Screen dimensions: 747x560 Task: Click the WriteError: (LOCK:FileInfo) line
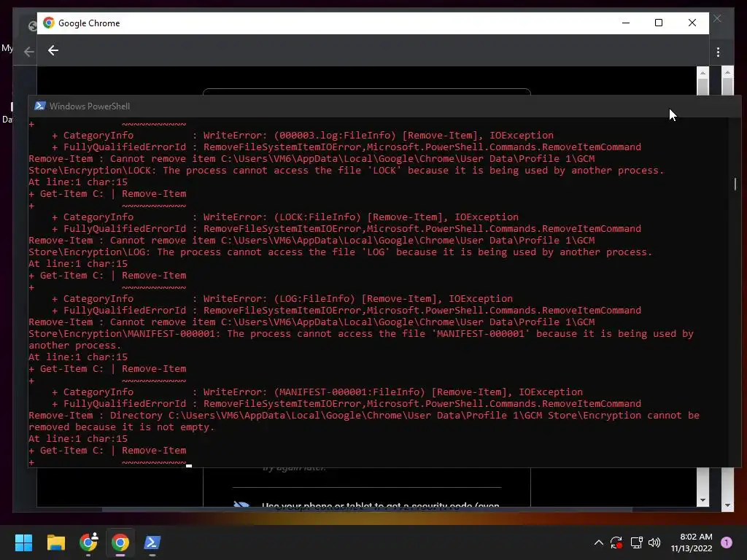pos(285,217)
